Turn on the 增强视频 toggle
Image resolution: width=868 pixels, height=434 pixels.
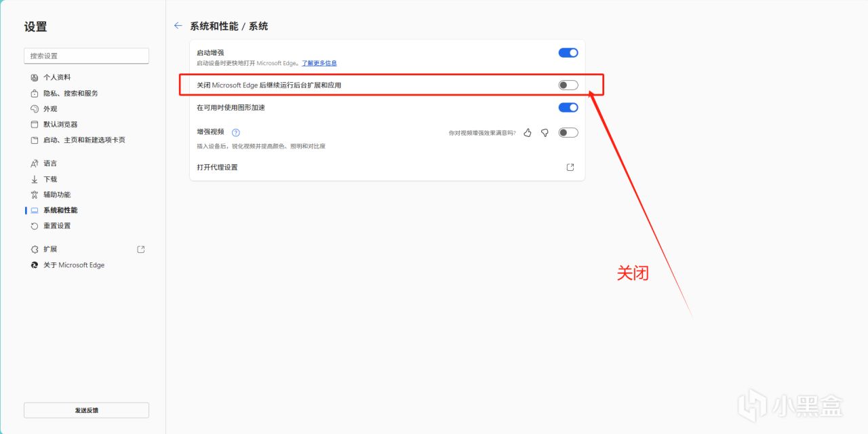click(568, 132)
